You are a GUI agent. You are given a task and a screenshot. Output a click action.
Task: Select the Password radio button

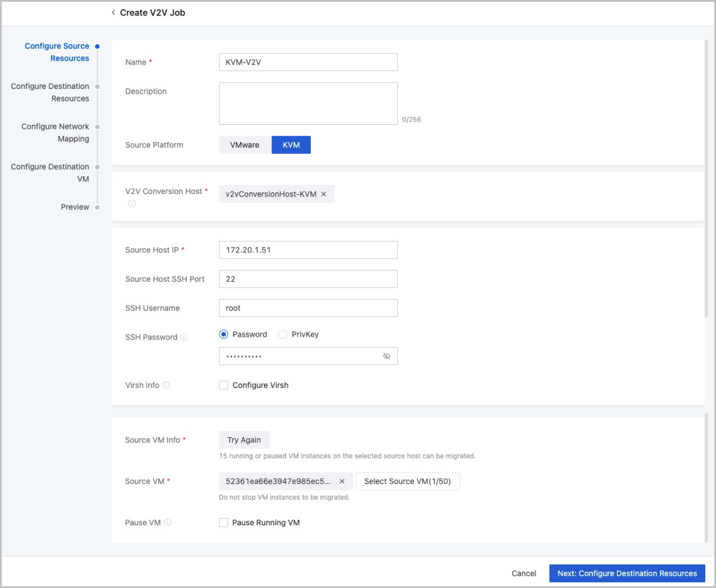(224, 335)
